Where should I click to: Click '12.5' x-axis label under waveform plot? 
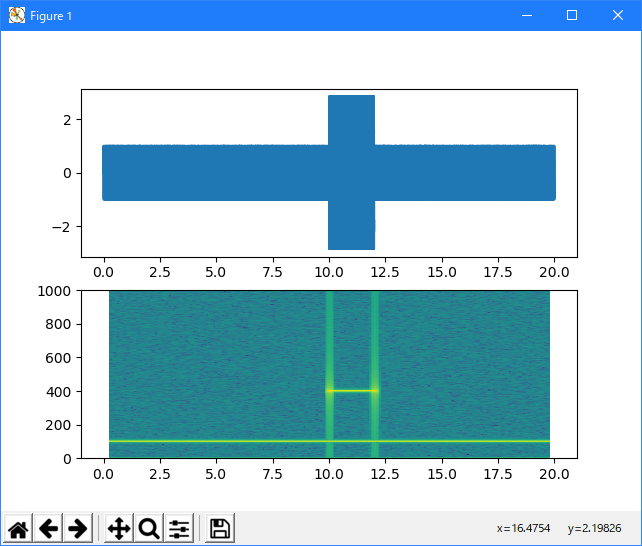385,272
